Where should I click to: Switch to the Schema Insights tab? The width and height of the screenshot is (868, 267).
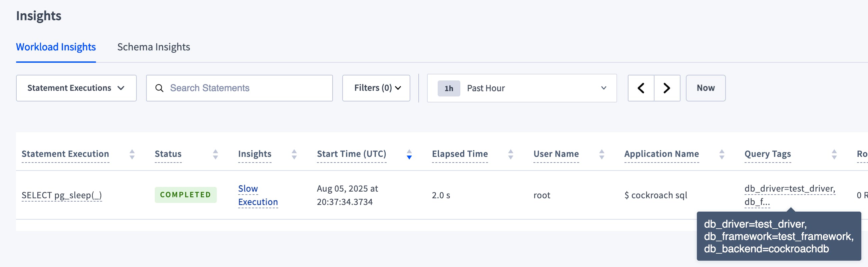tap(154, 47)
